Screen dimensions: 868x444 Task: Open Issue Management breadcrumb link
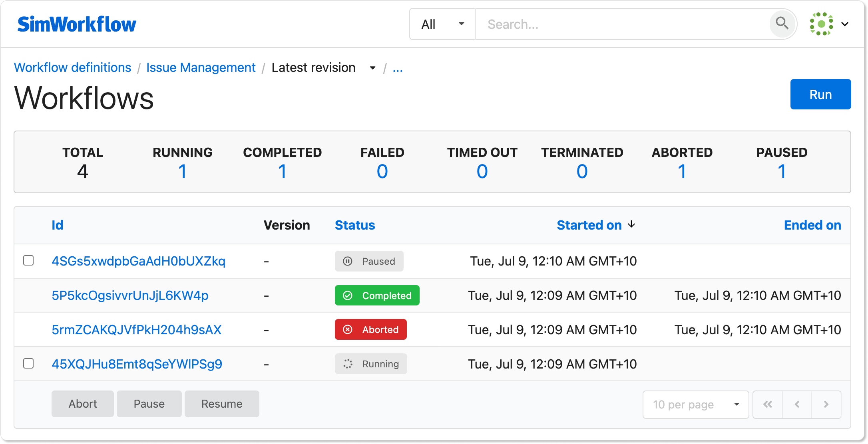[x=201, y=68]
